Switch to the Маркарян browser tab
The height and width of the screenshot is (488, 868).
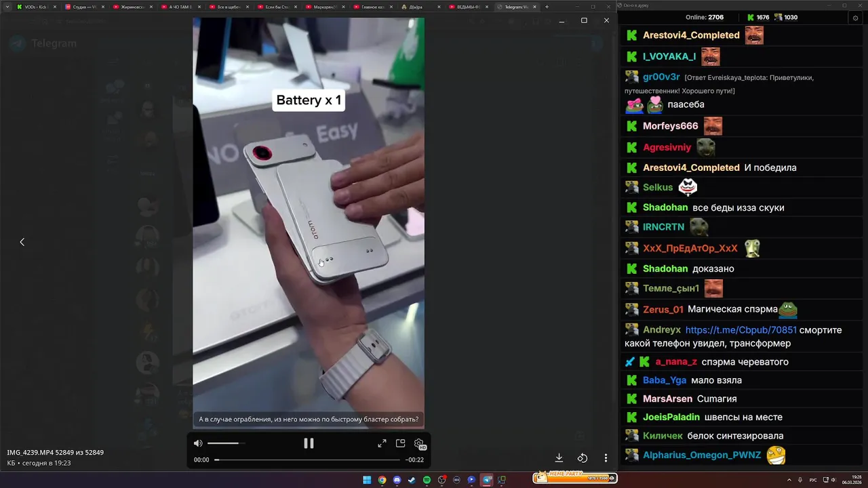pos(324,7)
